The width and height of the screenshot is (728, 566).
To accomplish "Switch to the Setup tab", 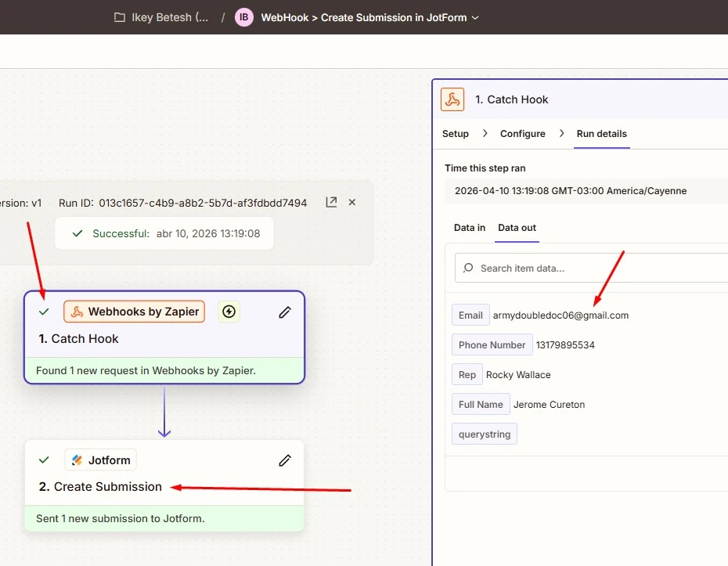I will tap(455, 134).
